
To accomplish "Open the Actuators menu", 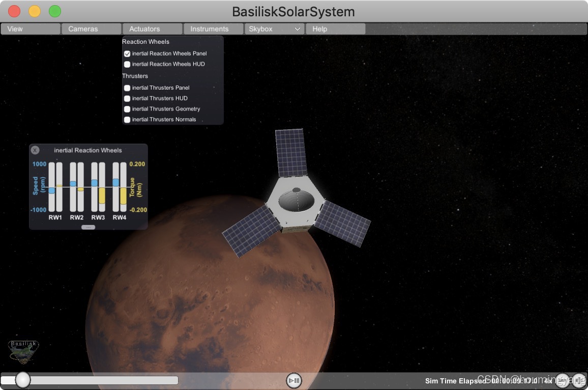I will coord(153,29).
